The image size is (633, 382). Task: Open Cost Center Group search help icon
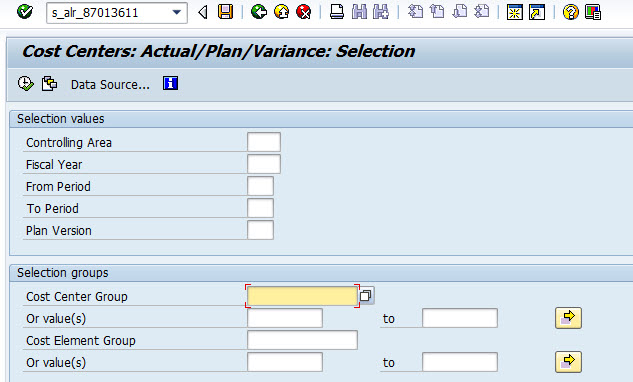pos(366,296)
